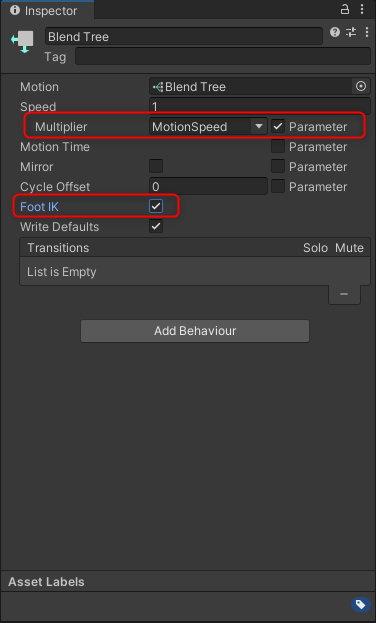This screenshot has height=623, width=376.
Task: Uncheck the Foot IK checkbox
Action: click(156, 206)
